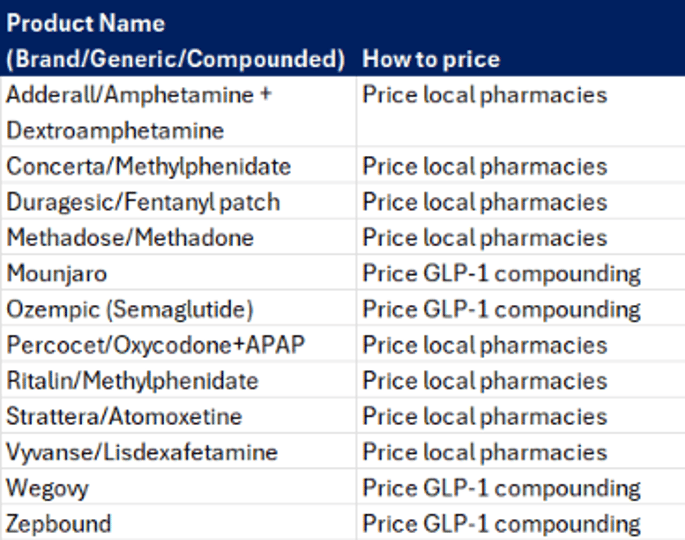Select the "How to price" column header
This screenshot has width=685, height=540.
430,58
